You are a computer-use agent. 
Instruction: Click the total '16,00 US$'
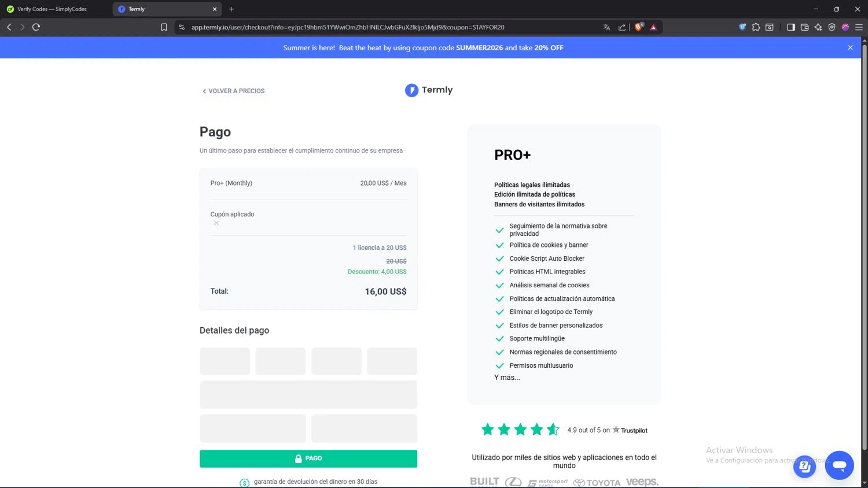click(x=385, y=291)
